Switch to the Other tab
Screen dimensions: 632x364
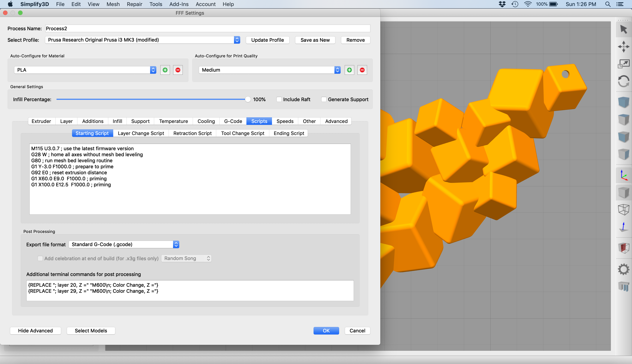click(309, 121)
